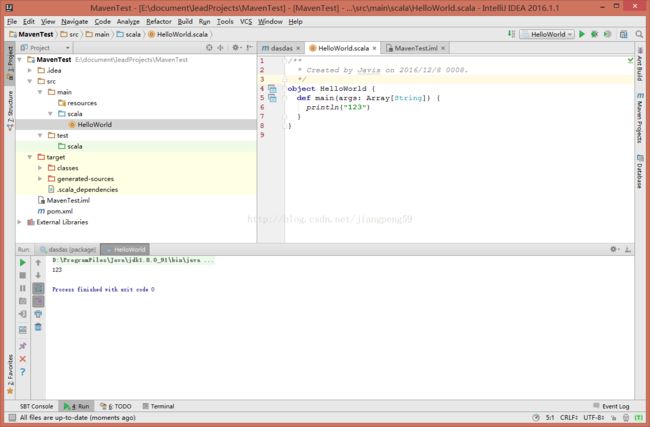
Task: Clear all console output with trash icon
Action: pyautogui.click(x=38, y=327)
